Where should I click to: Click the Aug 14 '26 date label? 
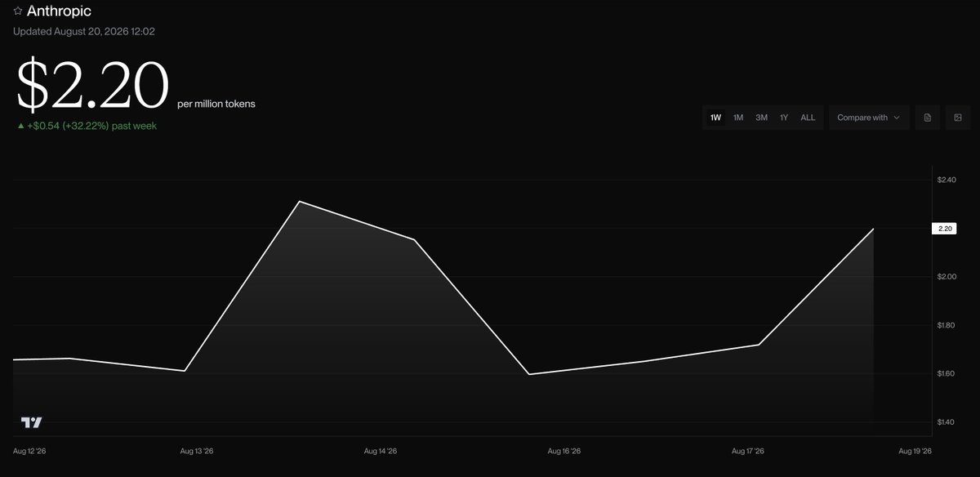click(x=380, y=451)
